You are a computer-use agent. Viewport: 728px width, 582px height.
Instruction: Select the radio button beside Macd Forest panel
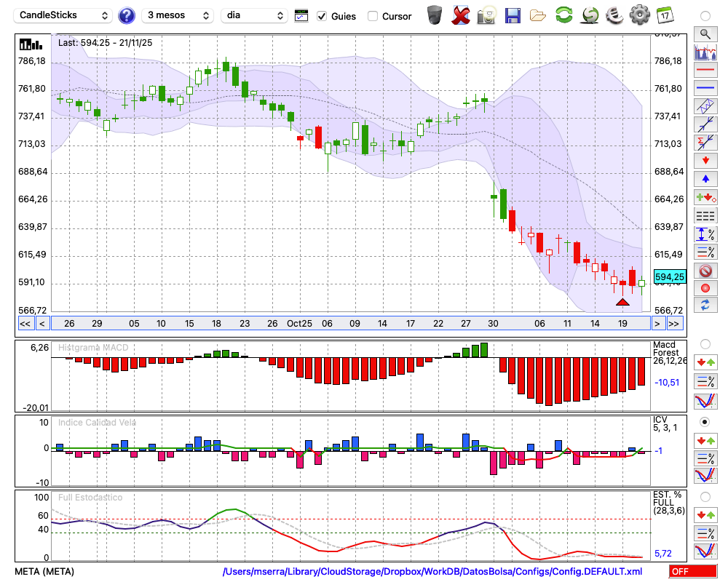point(705,343)
